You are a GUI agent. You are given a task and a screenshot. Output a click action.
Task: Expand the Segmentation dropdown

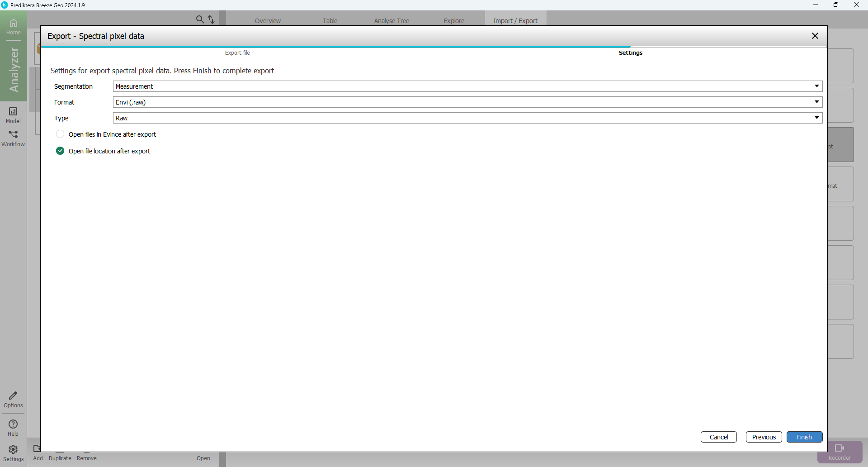467,86
